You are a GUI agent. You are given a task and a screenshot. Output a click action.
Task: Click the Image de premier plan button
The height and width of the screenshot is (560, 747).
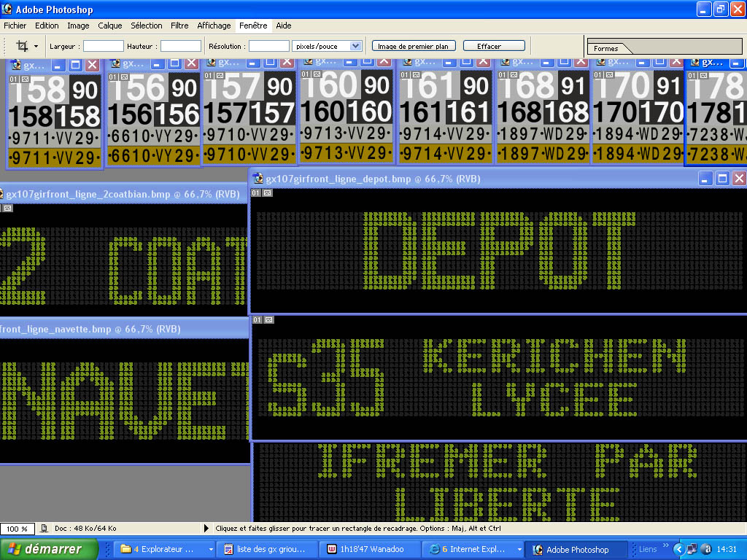point(414,46)
